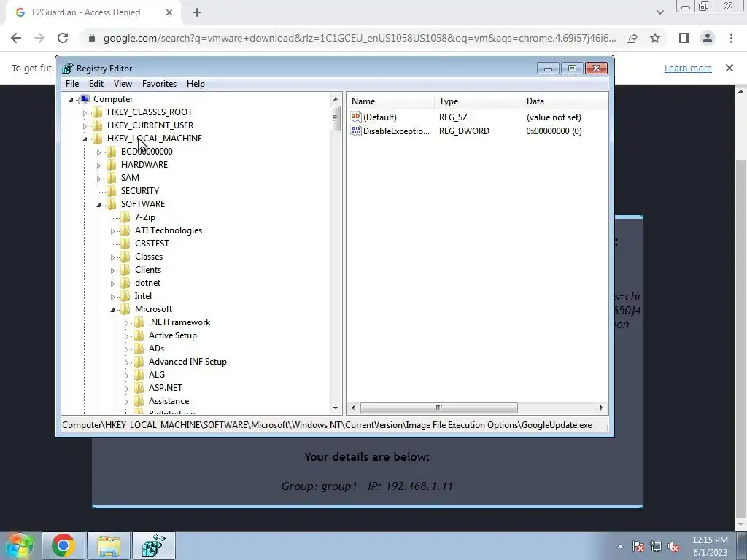Share this page from the address bar

pyautogui.click(x=632, y=38)
